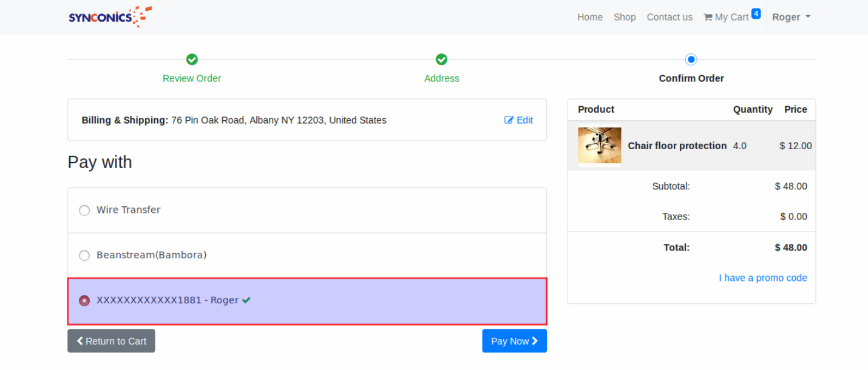The height and width of the screenshot is (370, 868).
Task: Click the Return to Cart button
Action: click(x=111, y=341)
